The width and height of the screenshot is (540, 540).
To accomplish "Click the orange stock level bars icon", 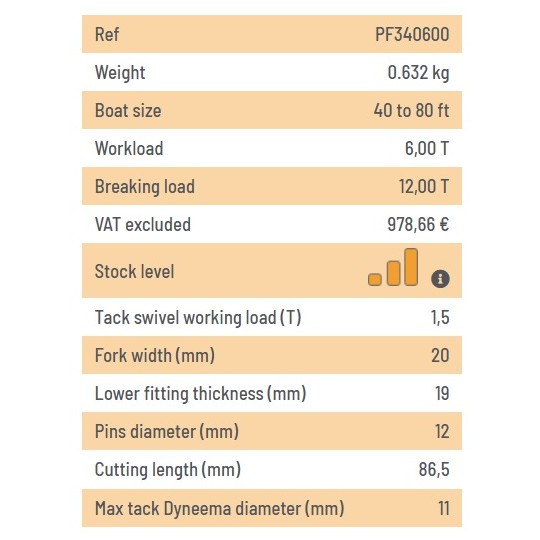I will tap(393, 267).
